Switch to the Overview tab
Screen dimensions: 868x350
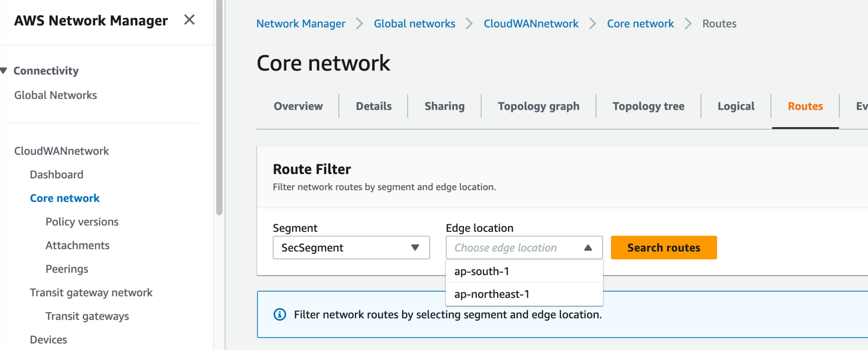click(x=298, y=106)
